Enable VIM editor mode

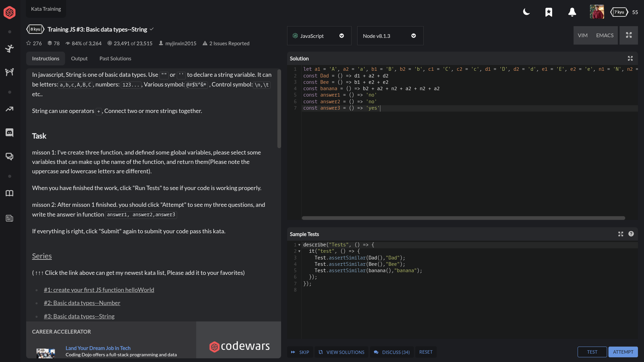tap(583, 35)
